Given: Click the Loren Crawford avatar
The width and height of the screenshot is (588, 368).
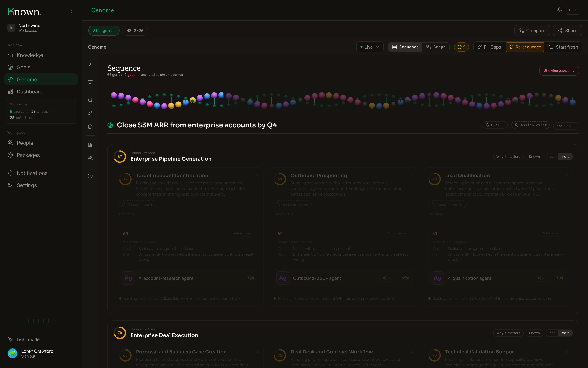Looking at the screenshot, I should point(12,353).
